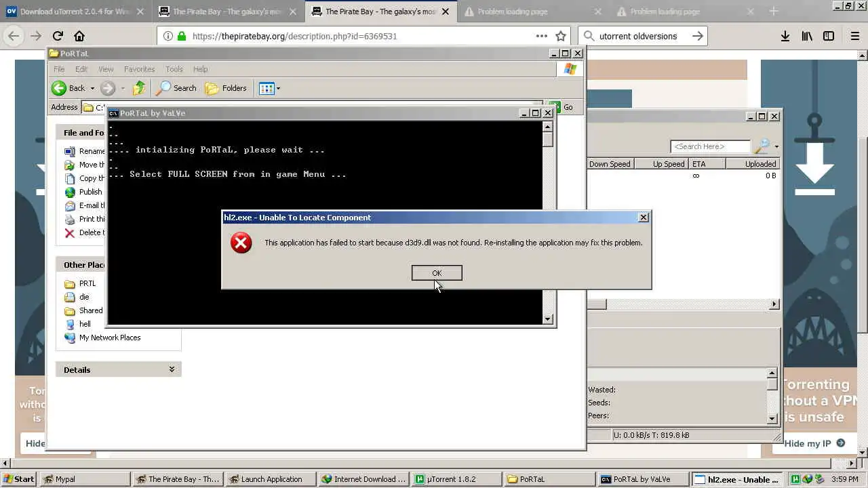Image resolution: width=868 pixels, height=488 pixels.
Task: Click site information icon in URL bar
Action: click(x=168, y=36)
